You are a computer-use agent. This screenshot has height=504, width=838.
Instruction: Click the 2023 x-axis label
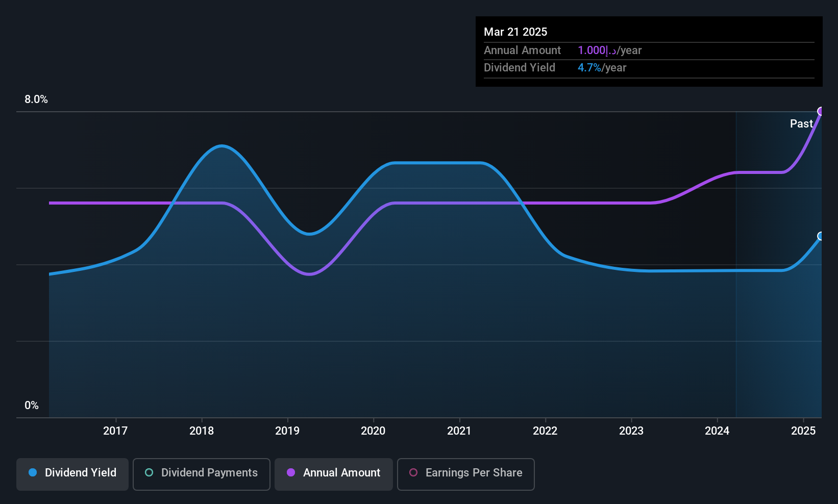[631, 431]
